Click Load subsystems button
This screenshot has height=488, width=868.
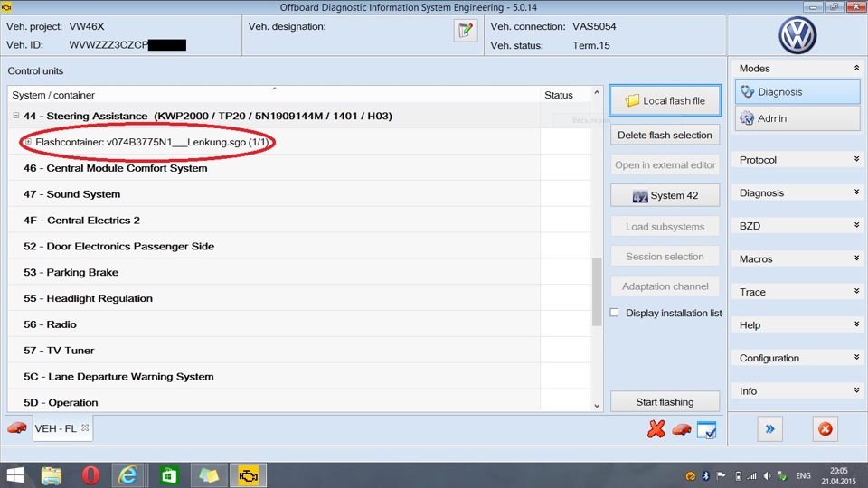click(x=665, y=226)
